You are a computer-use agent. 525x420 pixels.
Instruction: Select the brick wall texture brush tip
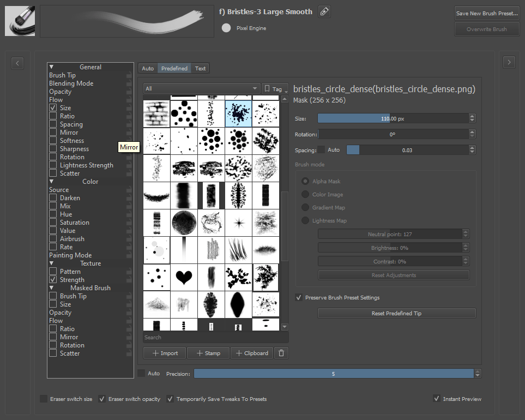tap(156, 113)
